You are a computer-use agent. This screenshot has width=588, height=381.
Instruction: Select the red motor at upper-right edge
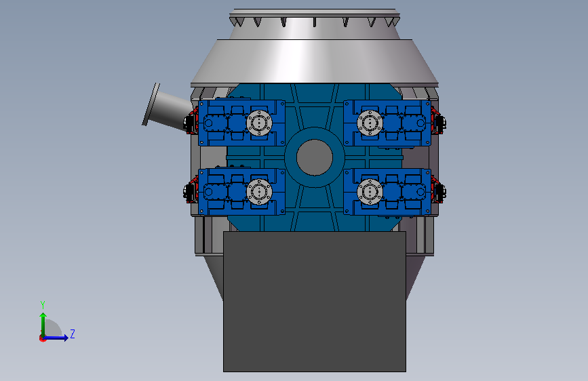(437, 121)
